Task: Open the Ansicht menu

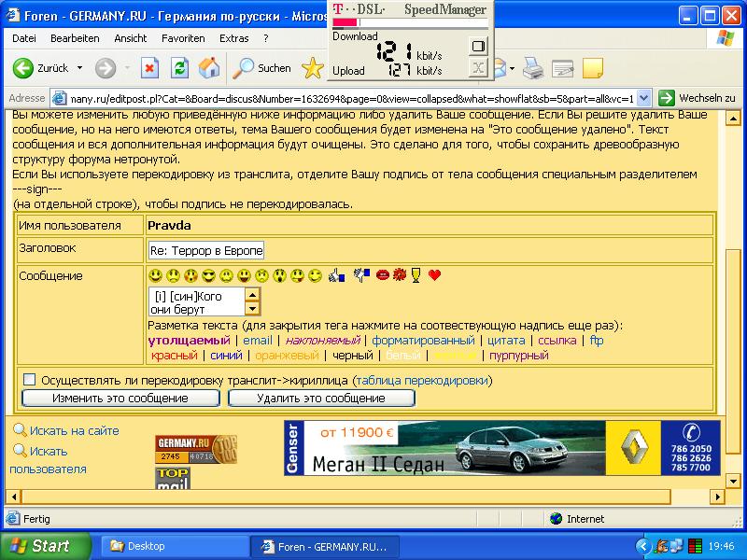Action: [x=131, y=38]
